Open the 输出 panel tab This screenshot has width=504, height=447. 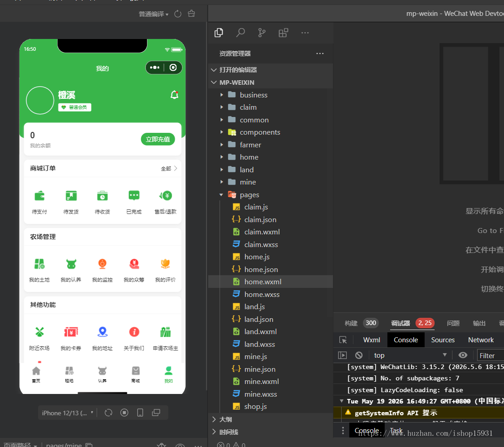point(479,323)
